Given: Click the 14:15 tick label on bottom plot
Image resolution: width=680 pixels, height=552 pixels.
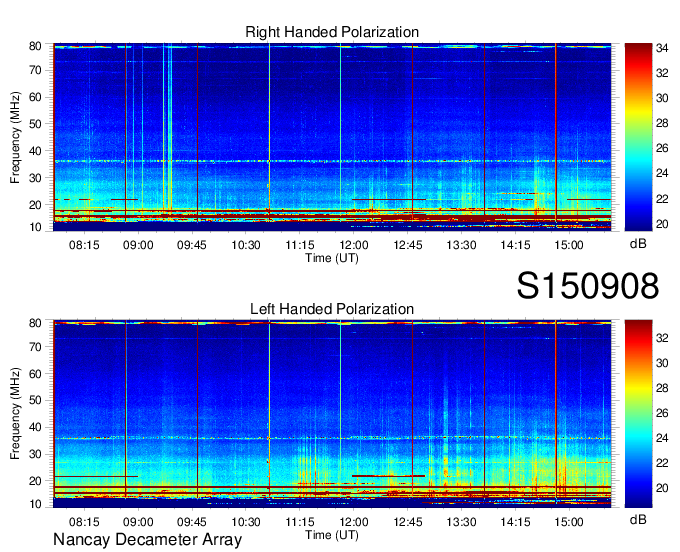Looking at the screenshot, I should point(515,522).
